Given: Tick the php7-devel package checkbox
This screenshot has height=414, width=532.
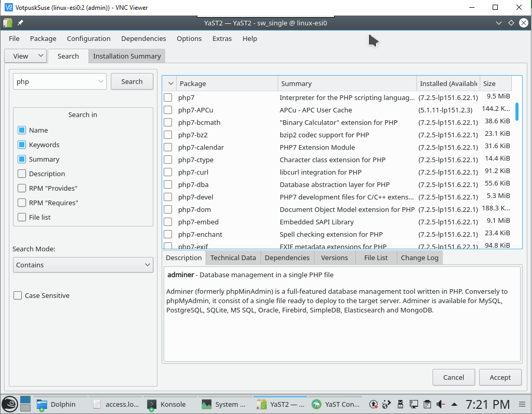Looking at the screenshot, I should (x=168, y=197).
